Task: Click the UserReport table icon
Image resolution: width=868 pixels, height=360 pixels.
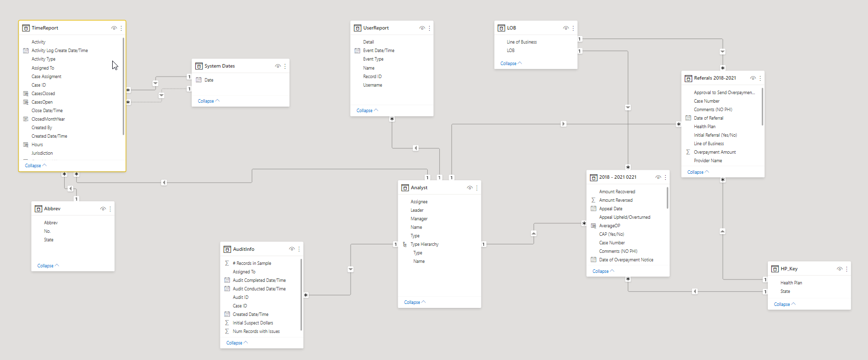Action: coord(358,28)
